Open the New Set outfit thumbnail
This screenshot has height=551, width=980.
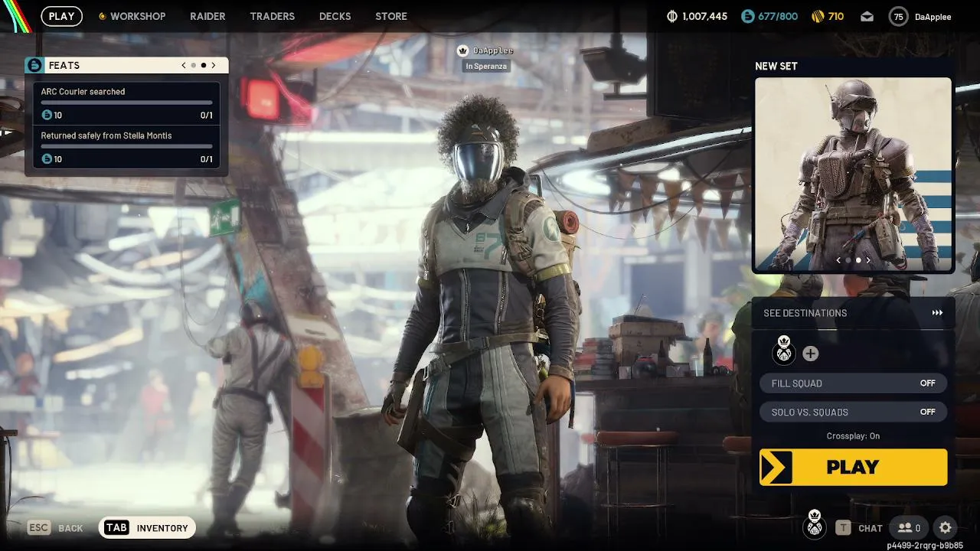853,174
